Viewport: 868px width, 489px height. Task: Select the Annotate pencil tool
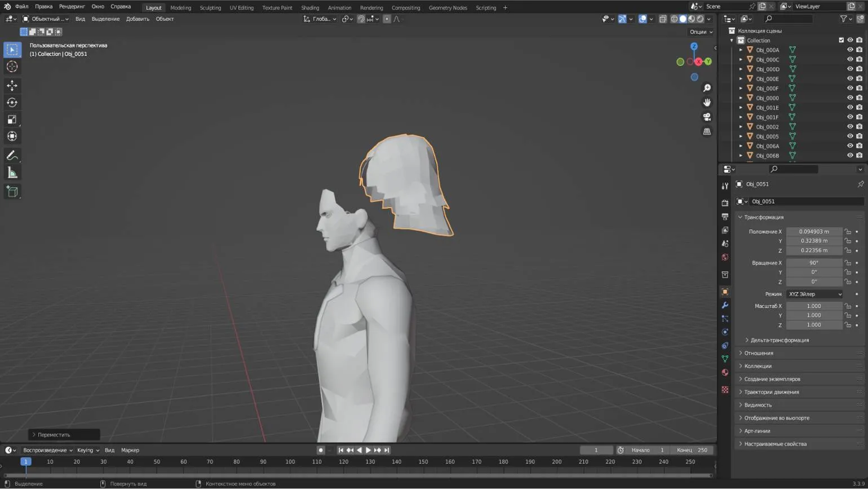(12, 155)
